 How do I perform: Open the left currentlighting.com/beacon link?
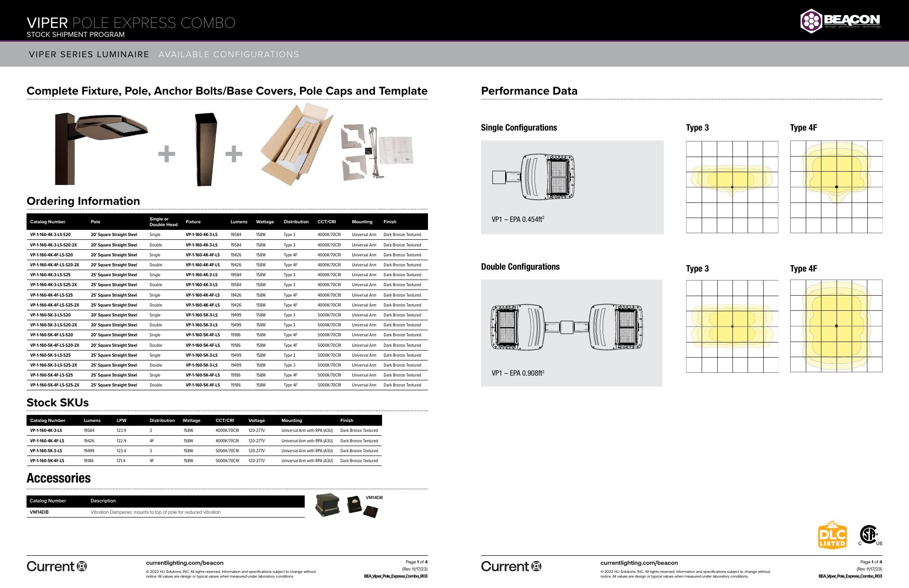[185, 563]
